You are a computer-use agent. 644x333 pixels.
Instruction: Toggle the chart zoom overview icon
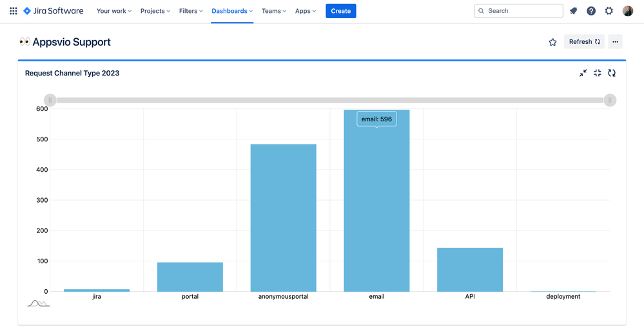click(38, 303)
